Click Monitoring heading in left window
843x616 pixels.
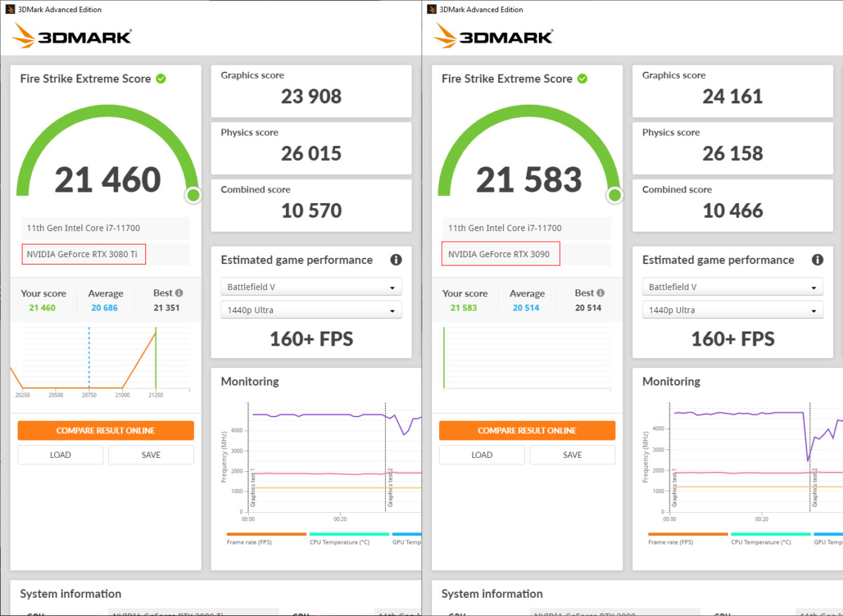tap(249, 381)
